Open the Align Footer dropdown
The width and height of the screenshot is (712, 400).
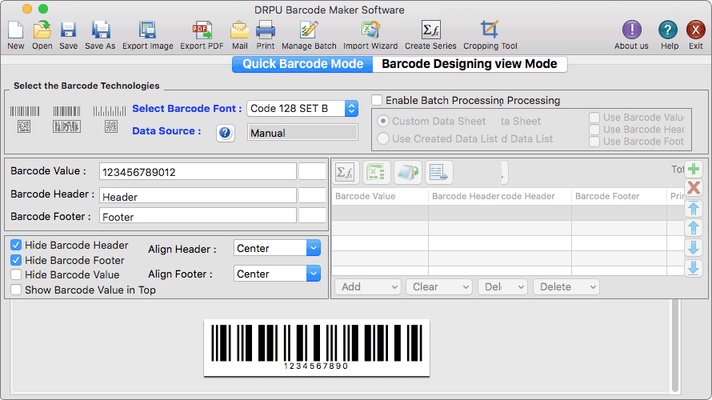tap(277, 273)
